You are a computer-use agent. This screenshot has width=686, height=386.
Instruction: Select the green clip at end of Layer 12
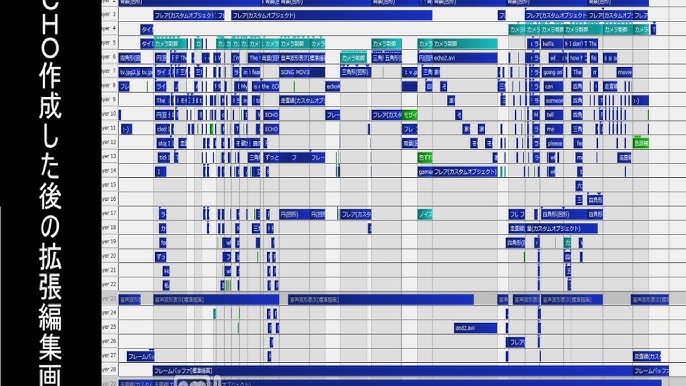coord(640,143)
